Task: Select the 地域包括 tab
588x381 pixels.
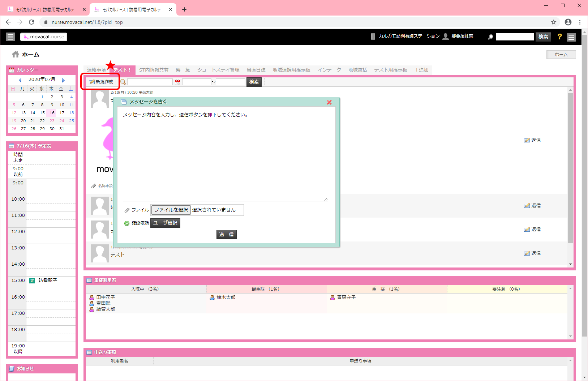Action: pos(357,70)
